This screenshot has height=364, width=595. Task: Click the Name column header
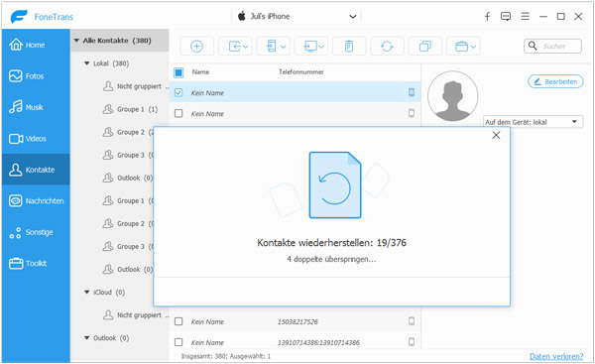(200, 71)
